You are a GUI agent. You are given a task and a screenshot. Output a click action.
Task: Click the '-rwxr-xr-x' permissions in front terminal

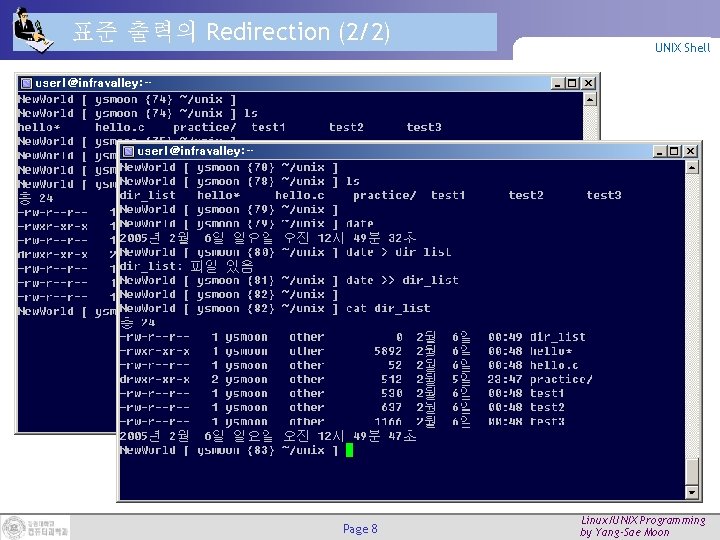pos(155,351)
